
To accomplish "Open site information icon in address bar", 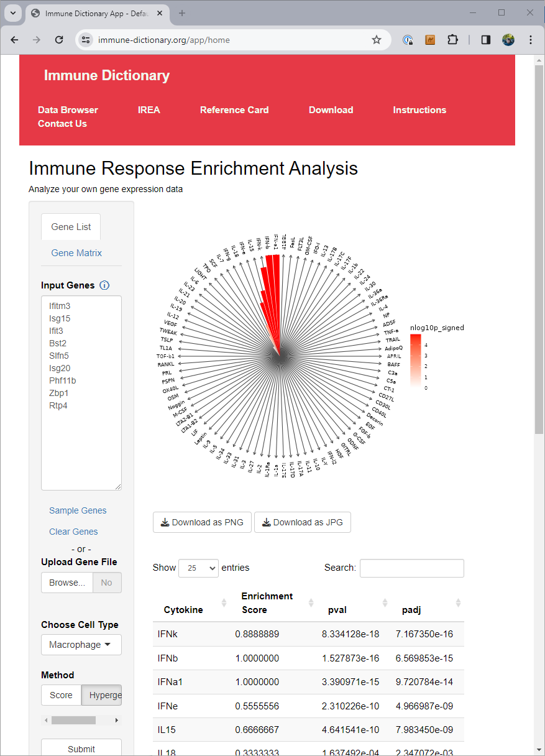I will click(x=86, y=40).
